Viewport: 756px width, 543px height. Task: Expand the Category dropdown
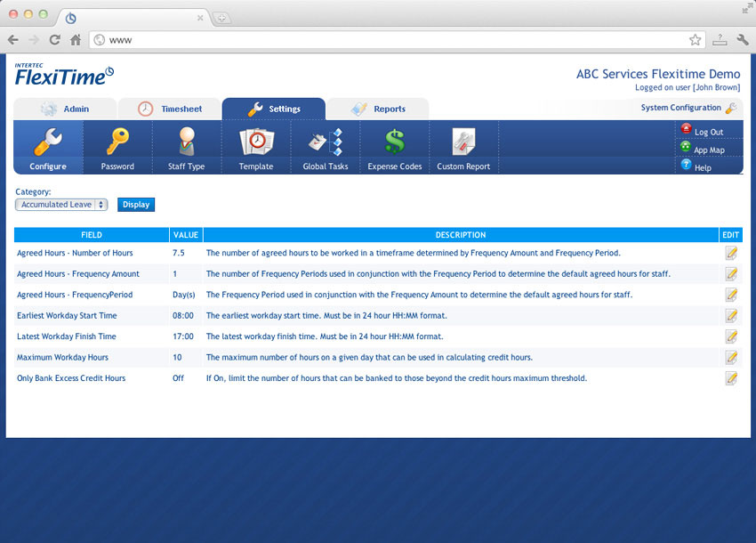(x=61, y=205)
